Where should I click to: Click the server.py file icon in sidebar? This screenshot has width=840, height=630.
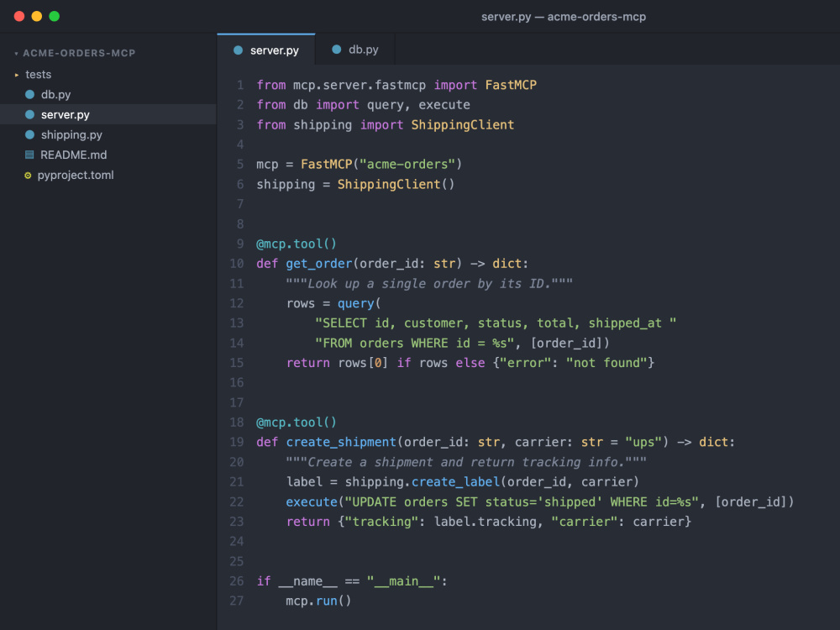click(x=30, y=114)
